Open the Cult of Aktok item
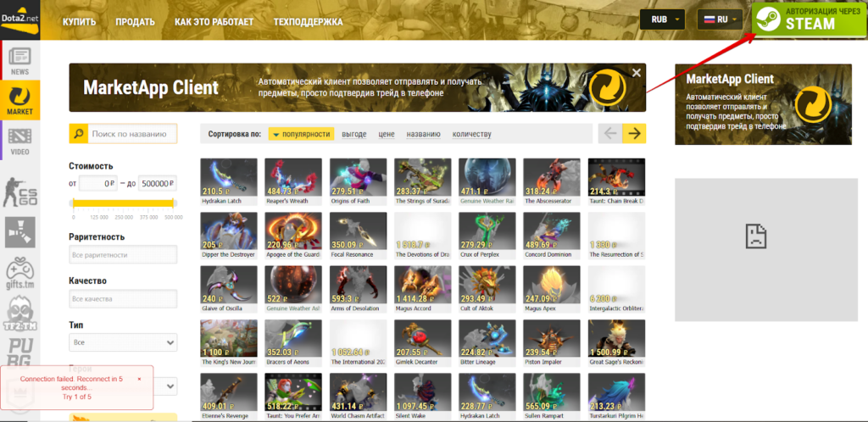The width and height of the screenshot is (868, 422). coord(487,289)
